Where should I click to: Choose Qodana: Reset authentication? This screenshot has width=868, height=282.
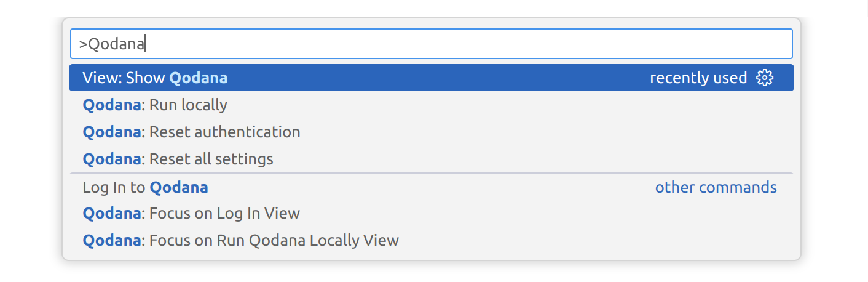[x=191, y=132]
